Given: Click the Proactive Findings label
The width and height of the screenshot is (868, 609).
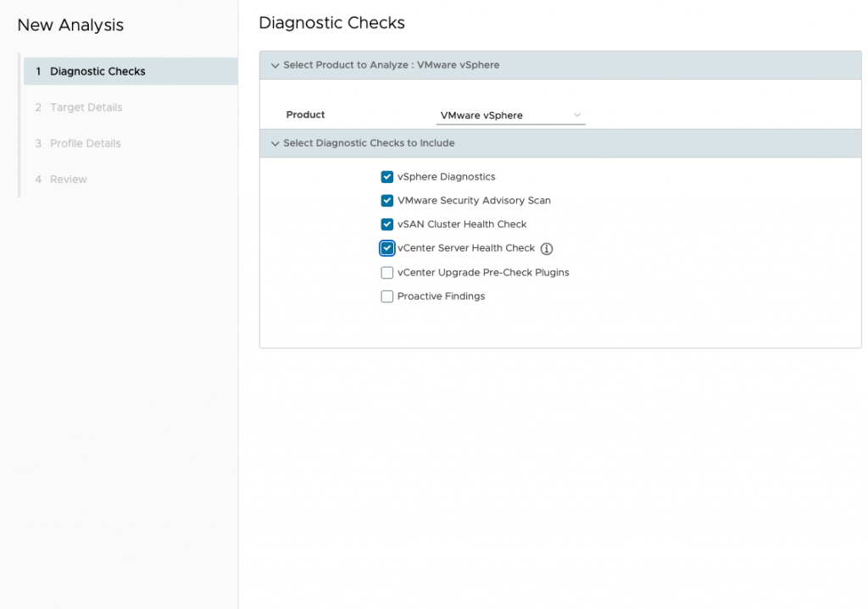Looking at the screenshot, I should [x=441, y=296].
